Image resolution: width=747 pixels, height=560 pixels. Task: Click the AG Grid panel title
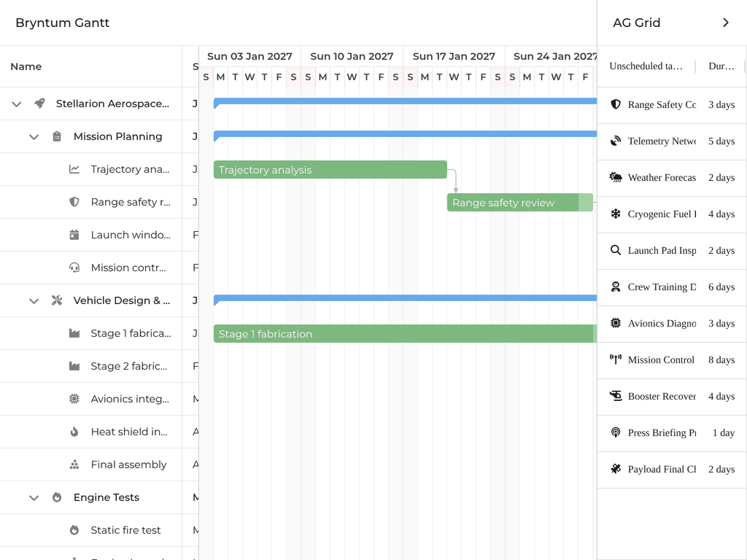coord(636,23)
